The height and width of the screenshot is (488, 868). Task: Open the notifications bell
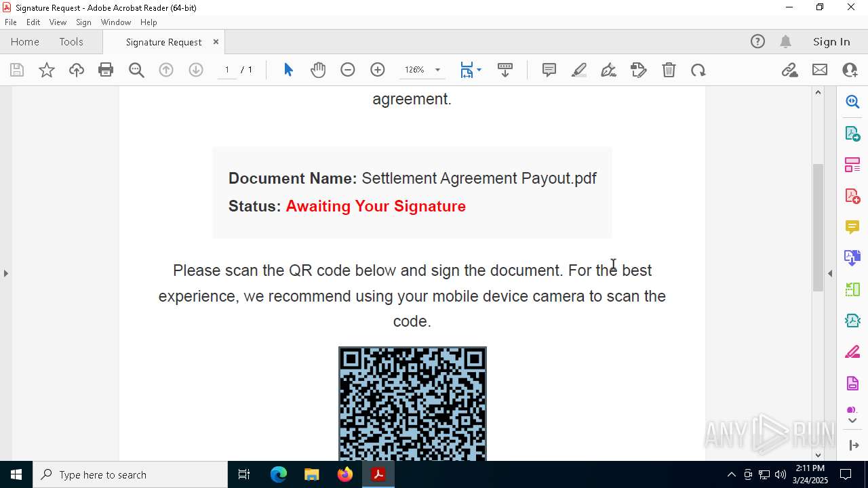click(x=786, y=41)
